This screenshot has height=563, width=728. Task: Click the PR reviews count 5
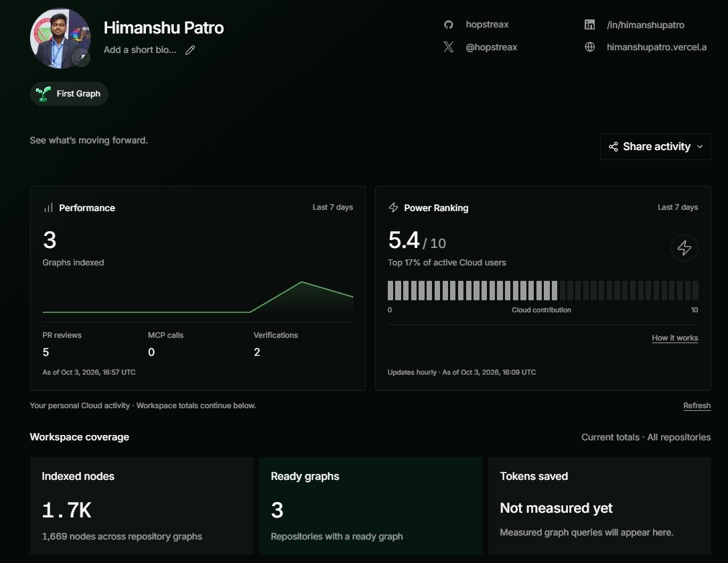[x=46, y=352]
